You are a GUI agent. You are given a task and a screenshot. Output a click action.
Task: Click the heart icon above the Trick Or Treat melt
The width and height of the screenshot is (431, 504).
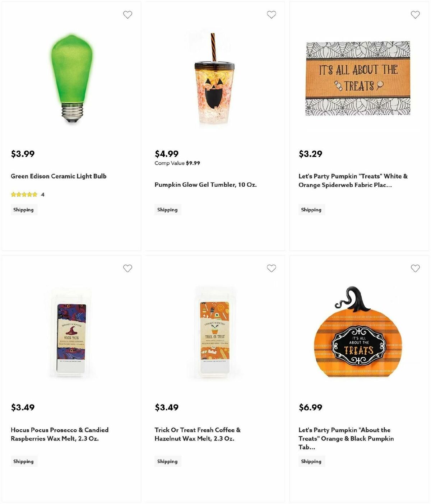click(272, 268)
